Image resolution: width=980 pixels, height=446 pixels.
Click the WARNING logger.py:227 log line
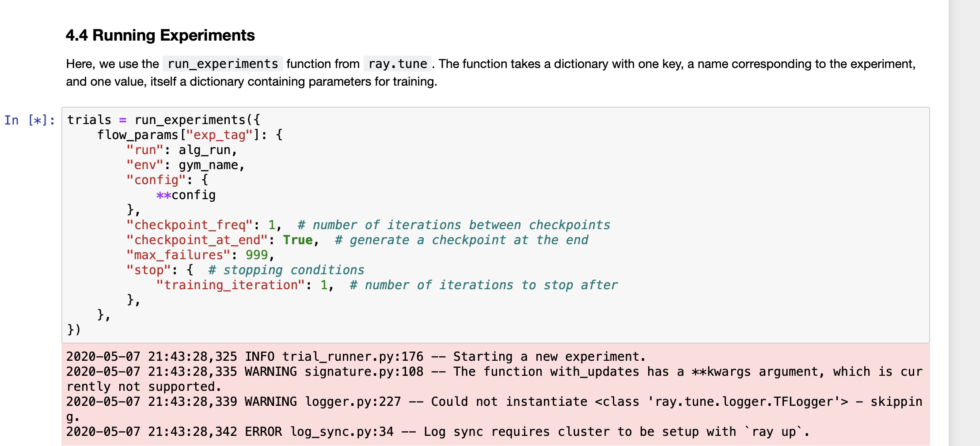pyautogui.click(x=494, y=409)
